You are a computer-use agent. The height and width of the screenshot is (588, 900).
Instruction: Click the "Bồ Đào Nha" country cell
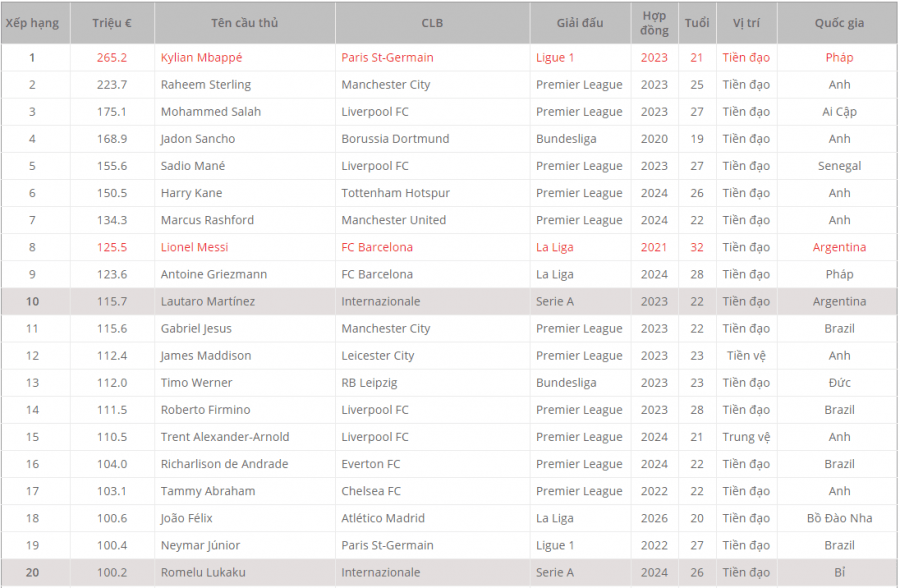839,518
